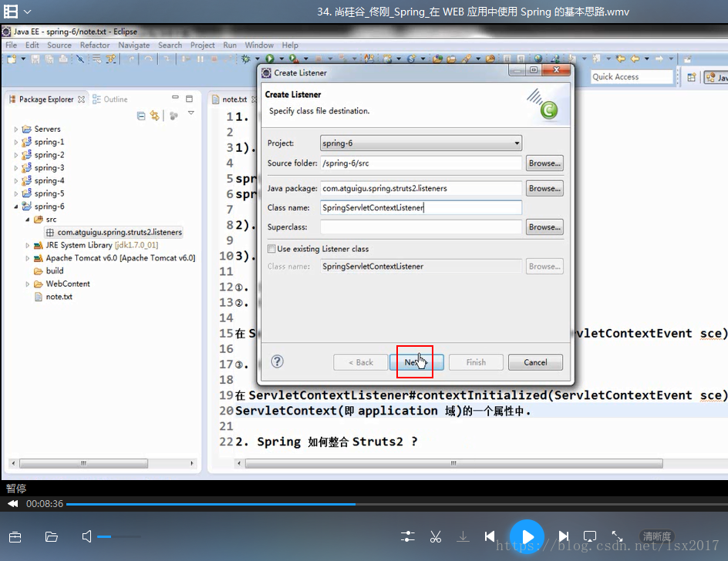The height and width of the screenshot is (561, 728).
Task: Select the com.atguigu.spring.struts2.listeners package
Action: 114,232
